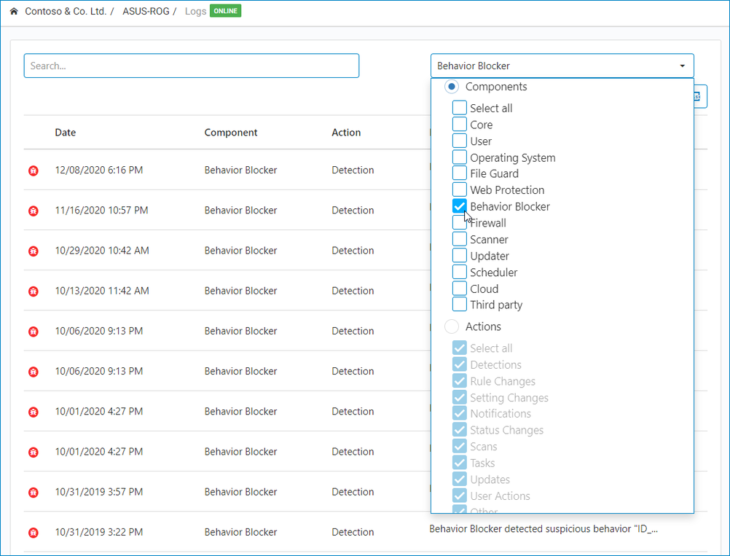Viewport: 730px width, 556px height.
Task: Click red alert icon for 10/01/2020 4:27 PM first row
Action: pyautogui.click(x=33, y=412)
